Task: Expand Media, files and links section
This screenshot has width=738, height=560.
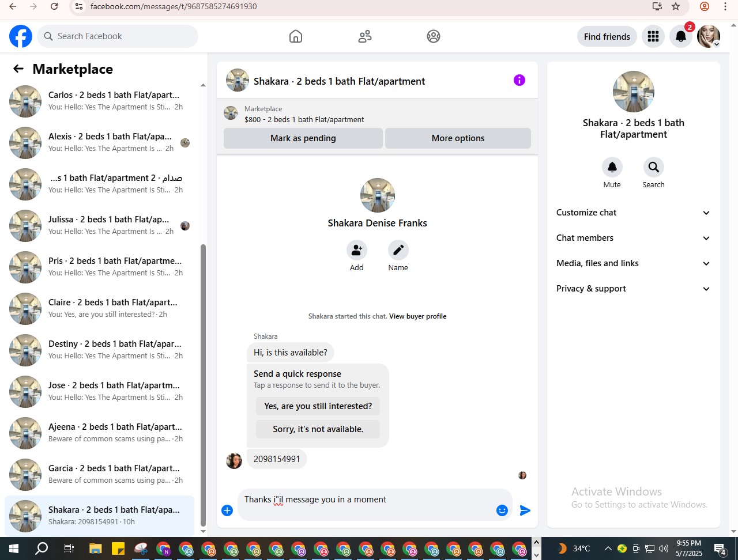Action: point(633,263)
